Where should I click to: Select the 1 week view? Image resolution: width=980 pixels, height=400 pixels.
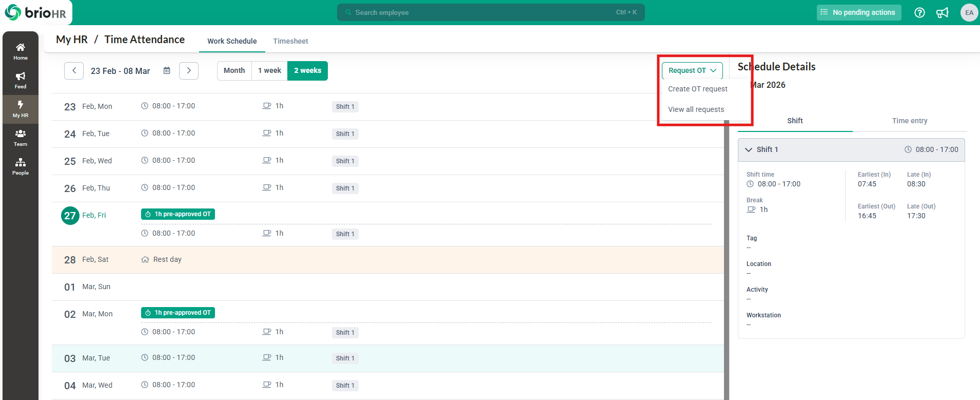(x=269, y=70)
